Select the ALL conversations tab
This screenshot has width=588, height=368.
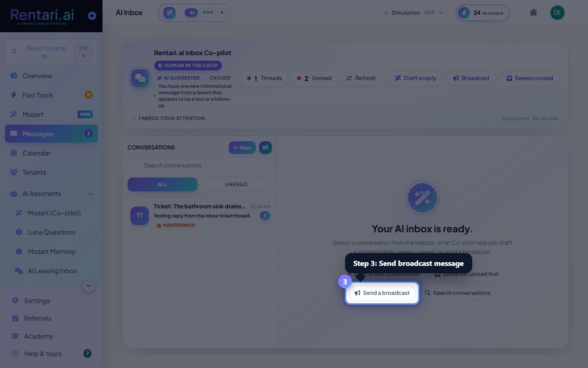tap(163, 184)
